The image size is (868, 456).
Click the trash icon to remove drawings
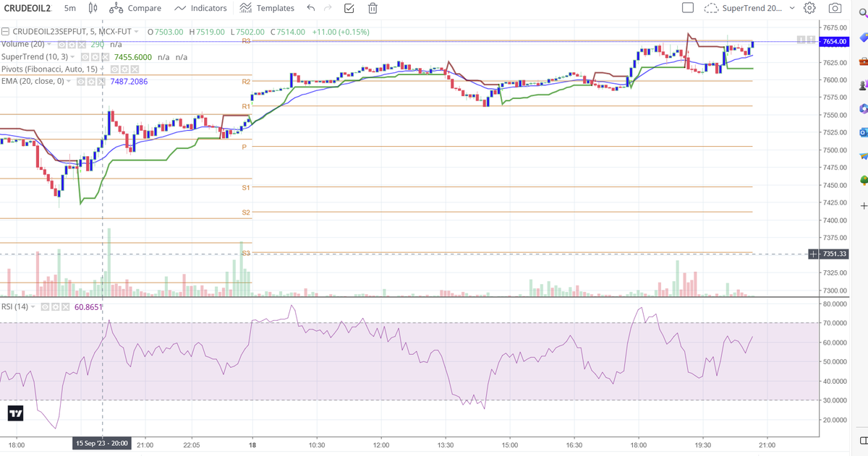click(x=373, y=8)
